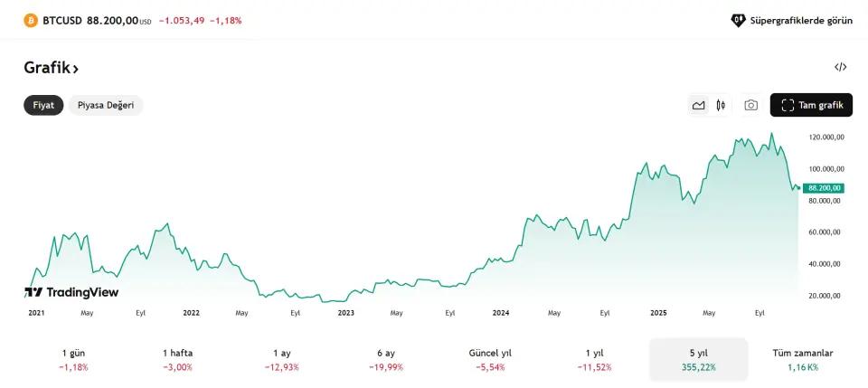The height and width of the screenshot is (388, 868).
Task: Choose the 1 ay time range
Action: [282, 359]
